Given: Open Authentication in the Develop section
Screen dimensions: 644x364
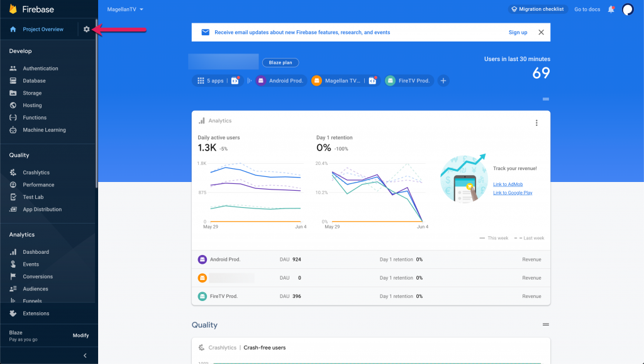Looking at the screenshot, I should click(40, 68).
